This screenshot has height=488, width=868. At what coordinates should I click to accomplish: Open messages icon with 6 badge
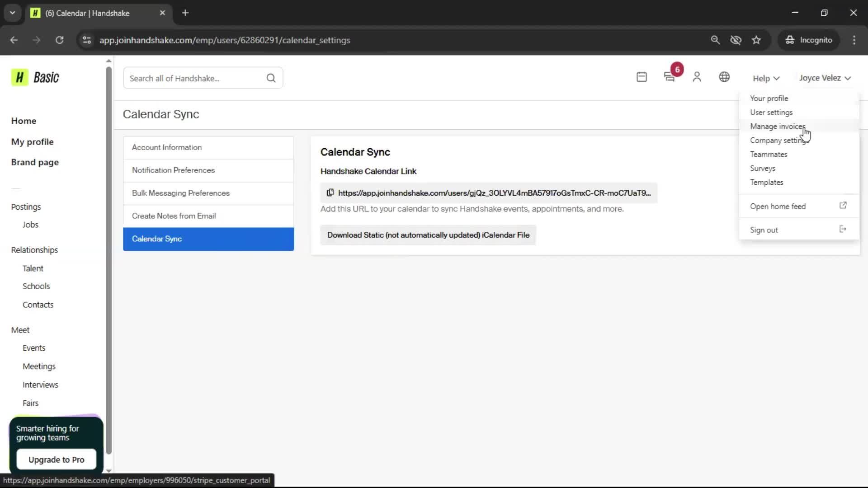tap(670, 77)
